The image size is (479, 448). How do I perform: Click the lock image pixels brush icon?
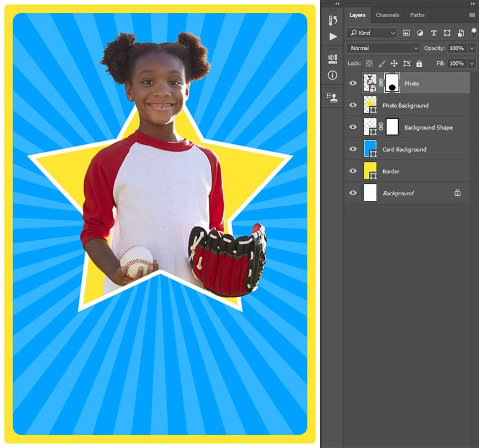click(x=382, y=63)
